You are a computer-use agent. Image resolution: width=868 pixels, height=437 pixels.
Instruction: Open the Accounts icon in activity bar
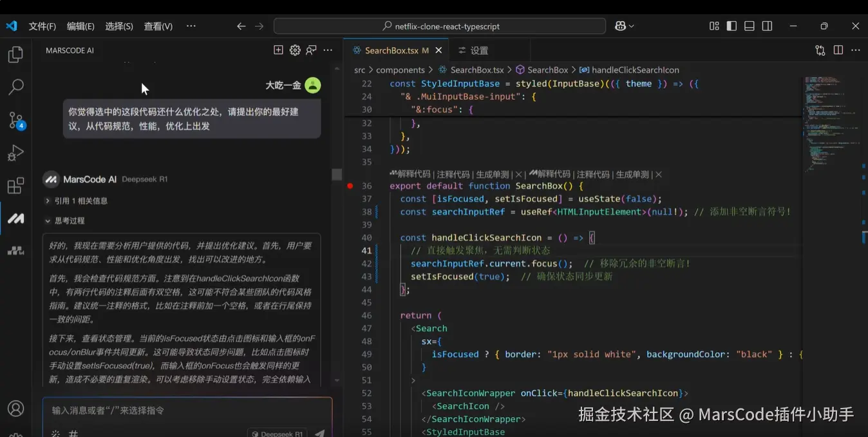tap(15, 409)
